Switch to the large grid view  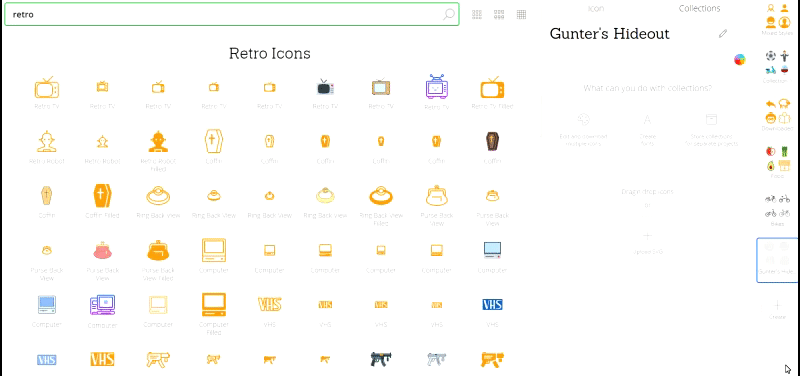(477, 14)
